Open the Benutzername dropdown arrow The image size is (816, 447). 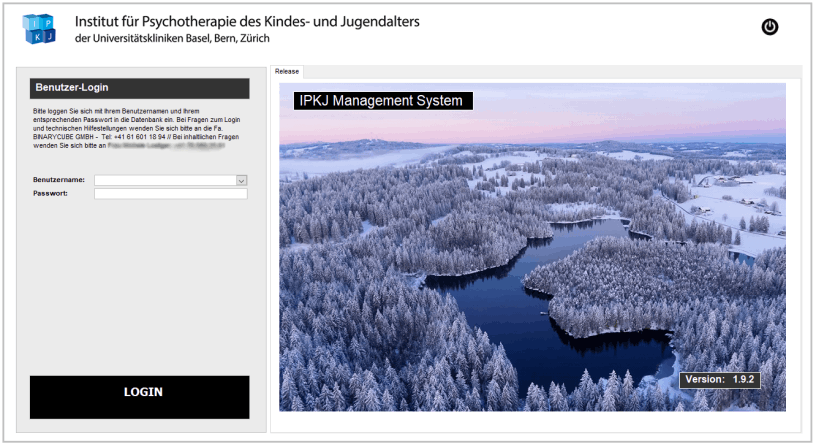[x=241, y=181]
